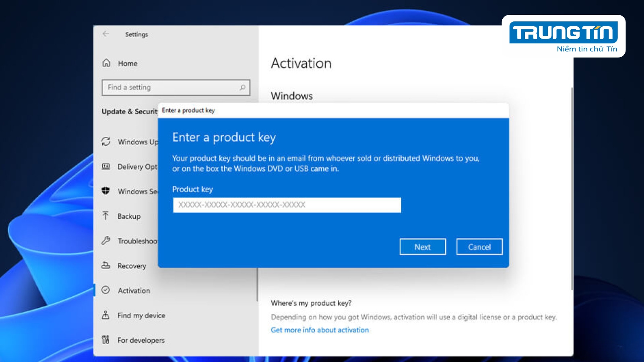Click the Activation page title

coord(301,63)
